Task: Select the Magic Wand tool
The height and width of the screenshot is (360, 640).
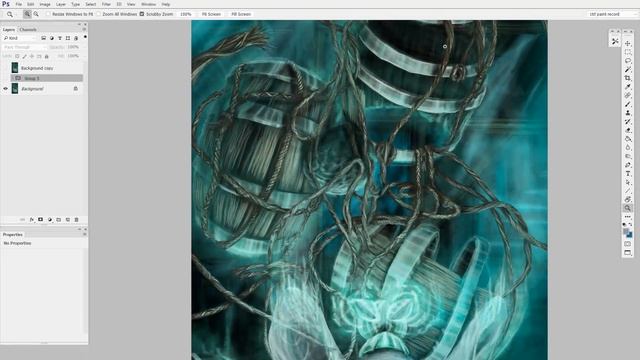Action: (627, 69)
